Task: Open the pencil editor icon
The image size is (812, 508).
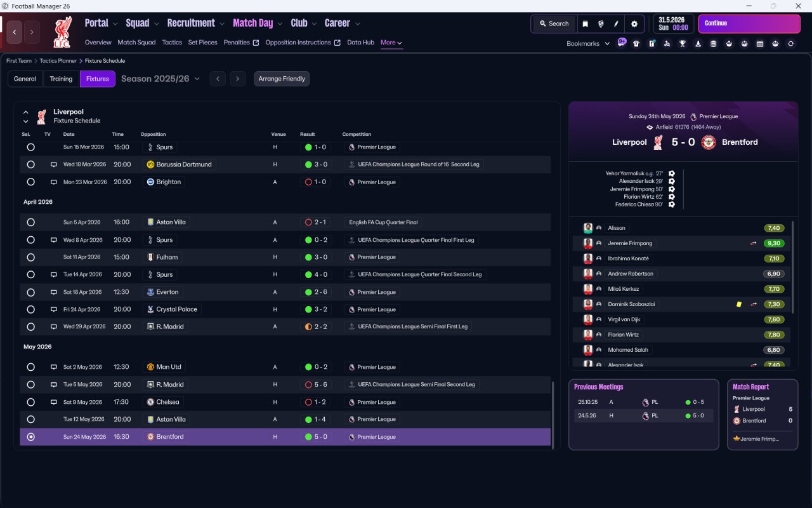Action: [x=616, y=23]
